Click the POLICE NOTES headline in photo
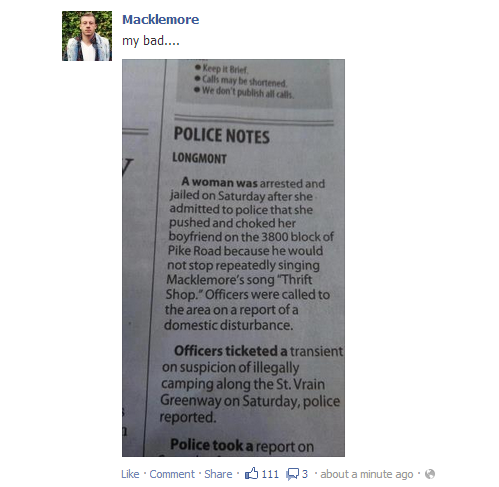Image resolution: width=499 pixels, height=487 pixels. pos(221,135)
